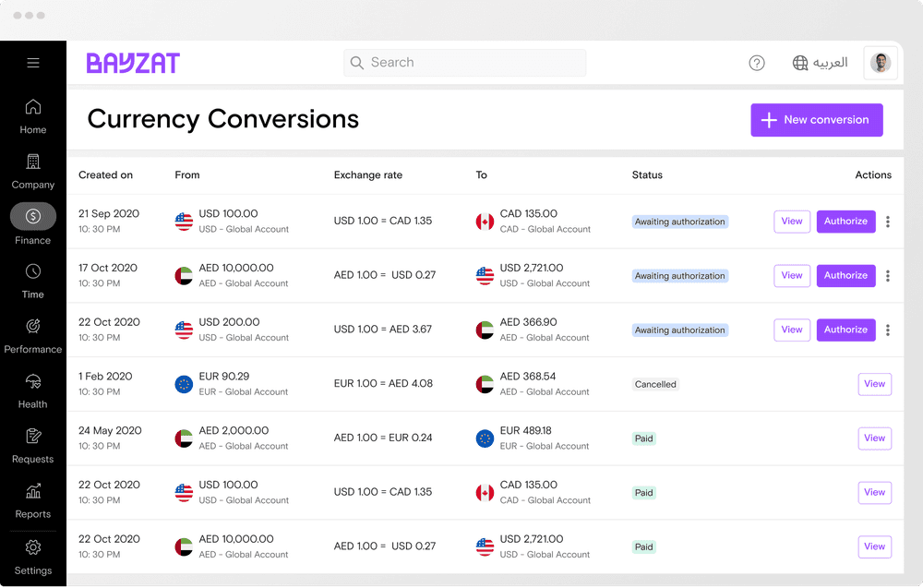Open the Performance section

pos(32,334)
